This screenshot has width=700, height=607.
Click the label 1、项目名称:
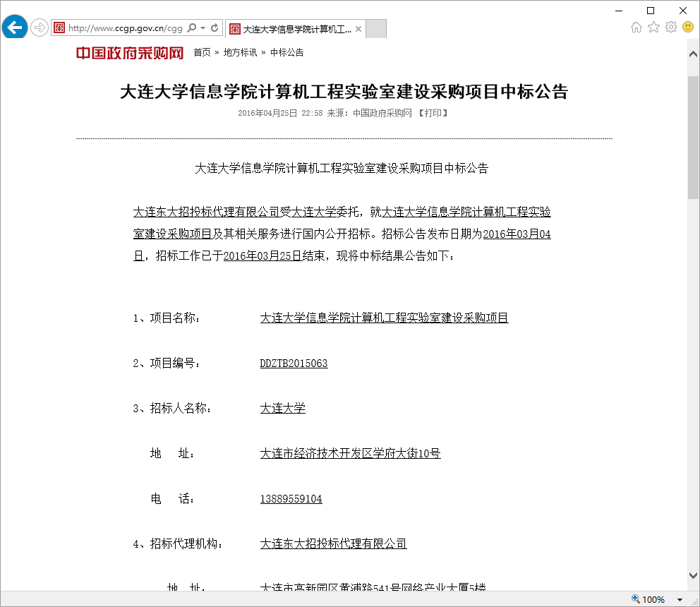(x=167, y=318)
